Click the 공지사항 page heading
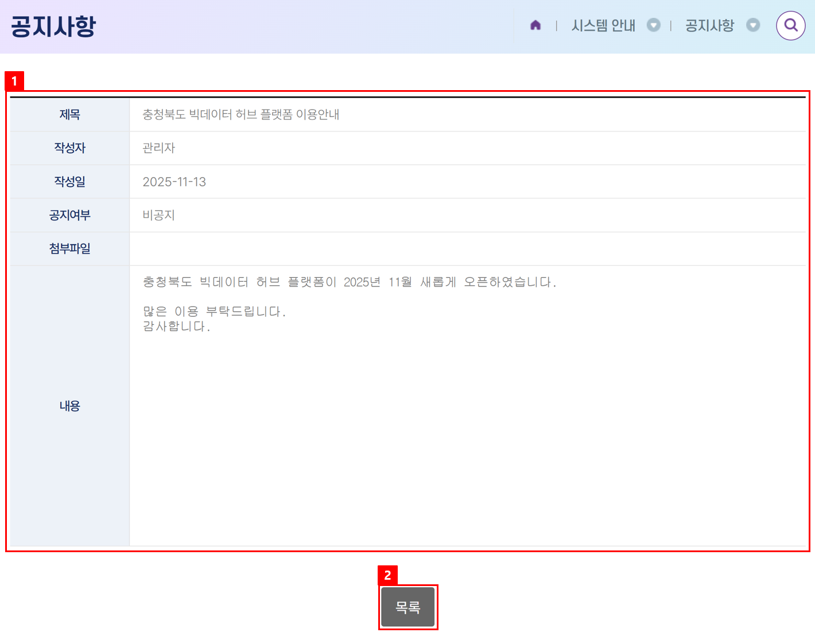Screen dimensions: 815x644 [x=53, y=26]
